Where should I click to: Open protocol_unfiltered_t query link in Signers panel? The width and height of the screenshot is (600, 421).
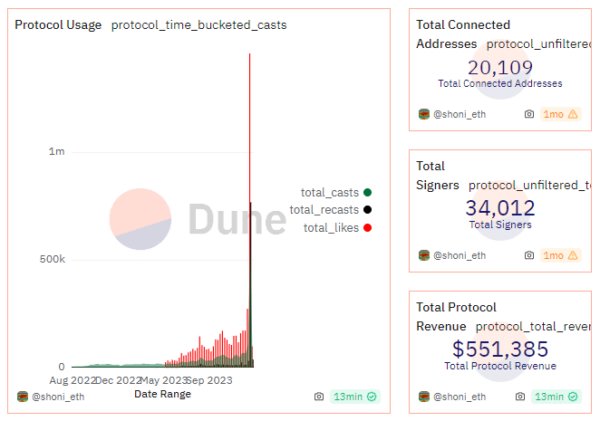(x=530, y=186)
